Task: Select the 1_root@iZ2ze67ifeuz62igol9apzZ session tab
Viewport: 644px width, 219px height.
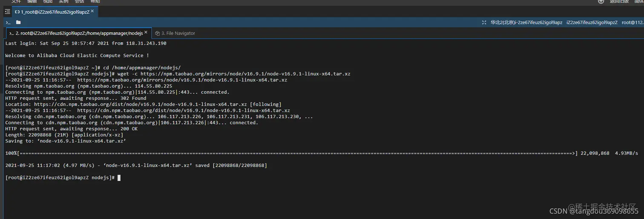Action: 54,12
